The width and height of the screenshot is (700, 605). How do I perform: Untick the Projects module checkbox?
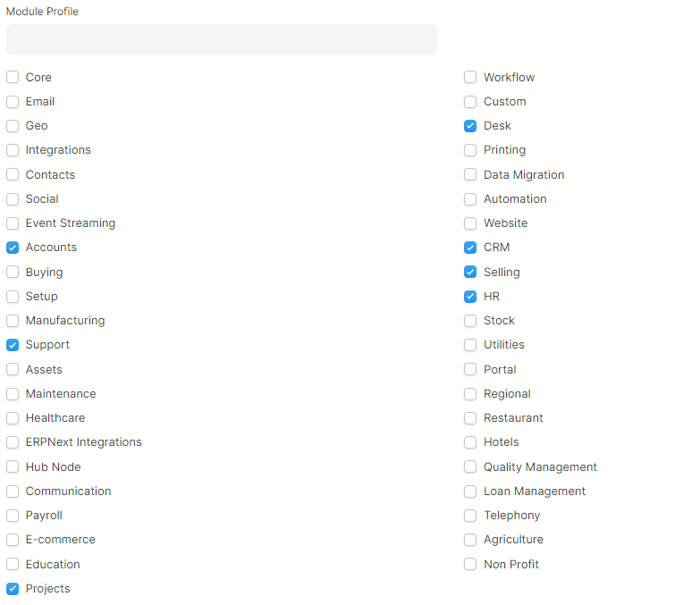tap(13, 589)
